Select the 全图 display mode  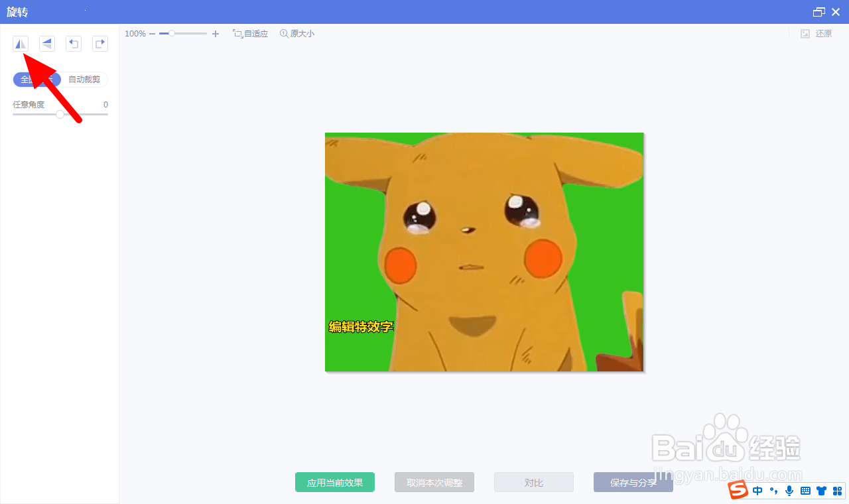point(36,80)
